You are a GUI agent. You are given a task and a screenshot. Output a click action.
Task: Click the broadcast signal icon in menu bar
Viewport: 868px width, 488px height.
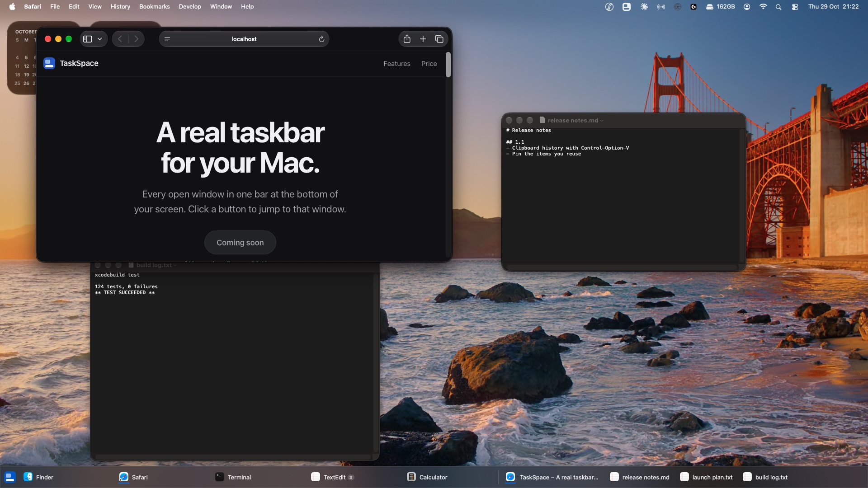(x=661, y=7)
